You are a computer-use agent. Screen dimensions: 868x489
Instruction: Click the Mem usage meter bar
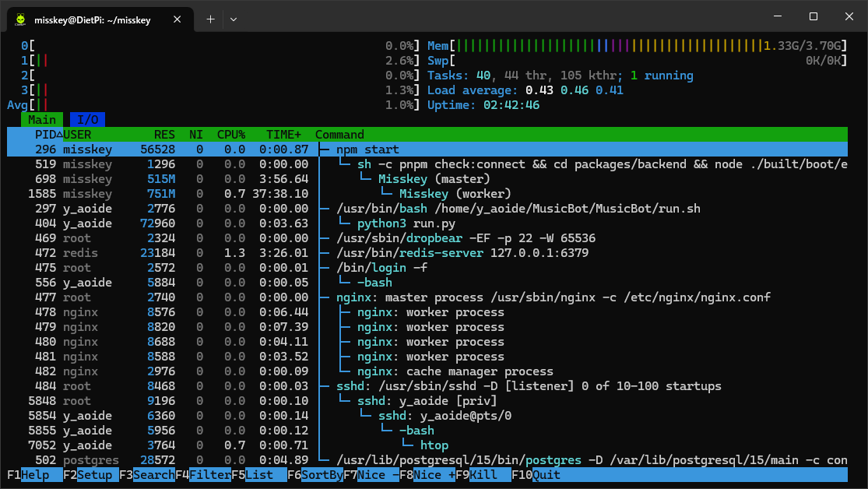637,46
